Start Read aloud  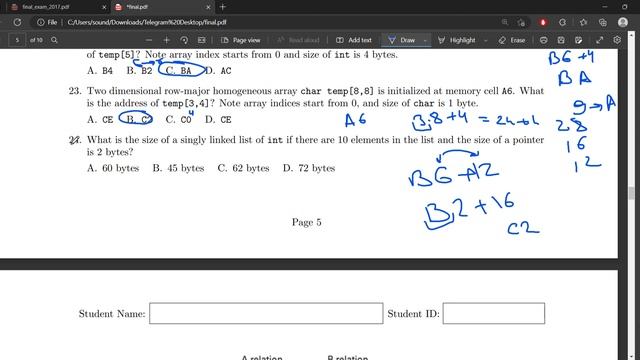(x=298, y=40)
